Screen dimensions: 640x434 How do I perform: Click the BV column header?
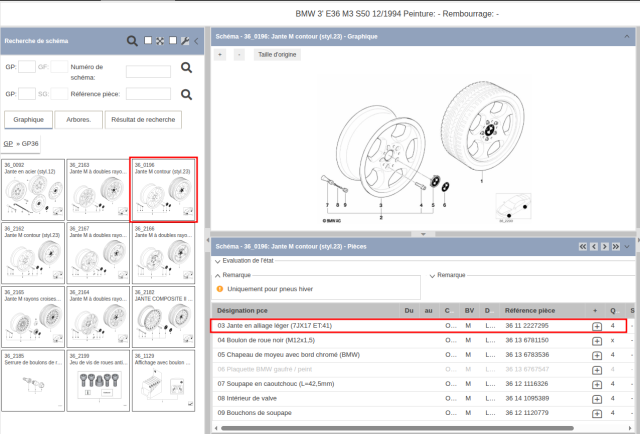coord(469,311)
